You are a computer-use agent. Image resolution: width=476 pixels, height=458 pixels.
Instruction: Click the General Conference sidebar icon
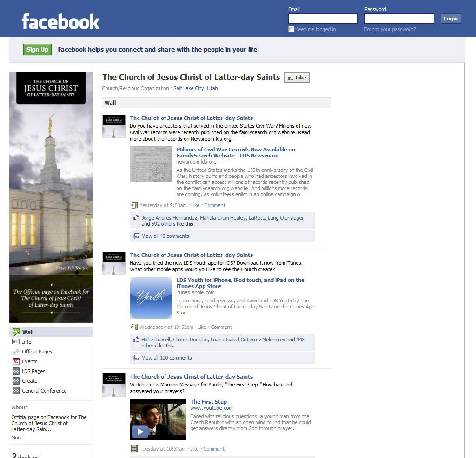click(x=16, y=391)
